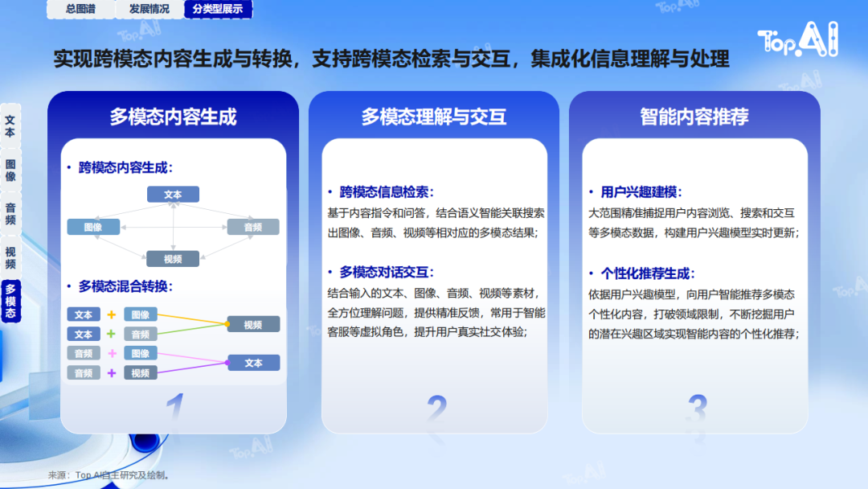868x489 pixels.
Task: Click line 客服等虚拟角色，提升用户真实社交体验
Action: (x=428, y=331)
